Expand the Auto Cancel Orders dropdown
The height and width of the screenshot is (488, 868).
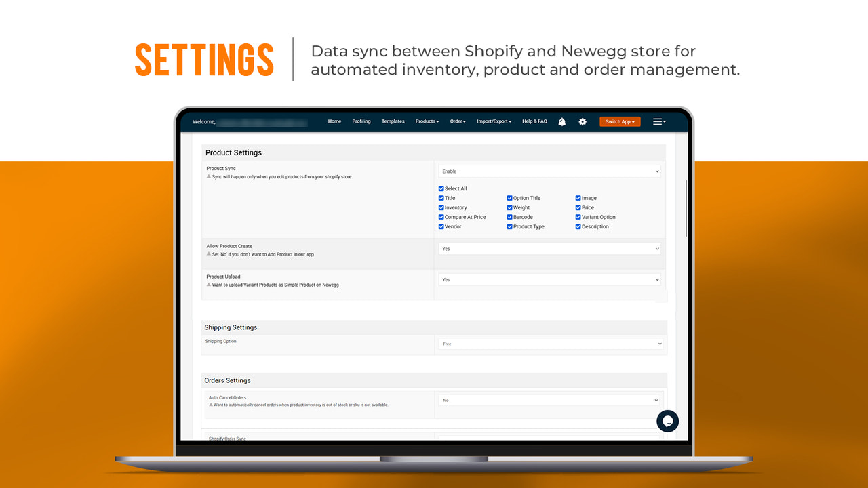[549, 400]
